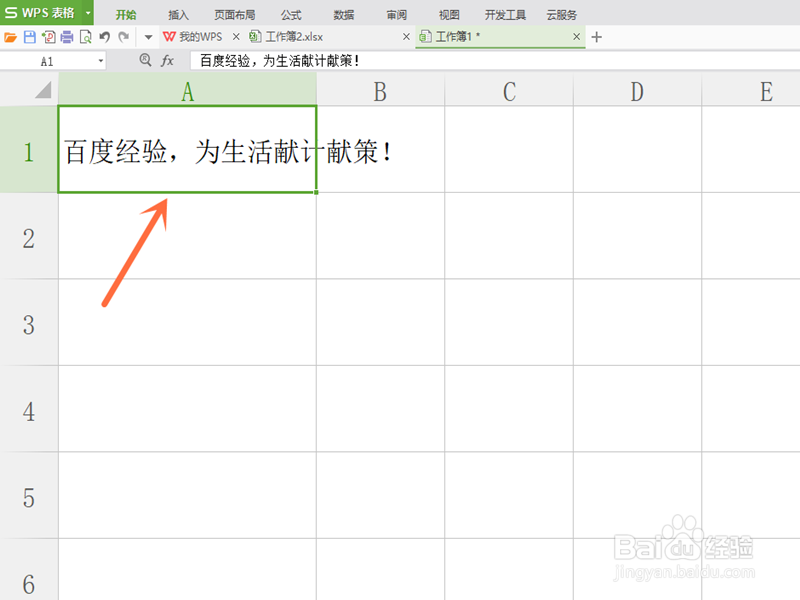Expand the quick access toolbar dropdown

click(148, 37)
